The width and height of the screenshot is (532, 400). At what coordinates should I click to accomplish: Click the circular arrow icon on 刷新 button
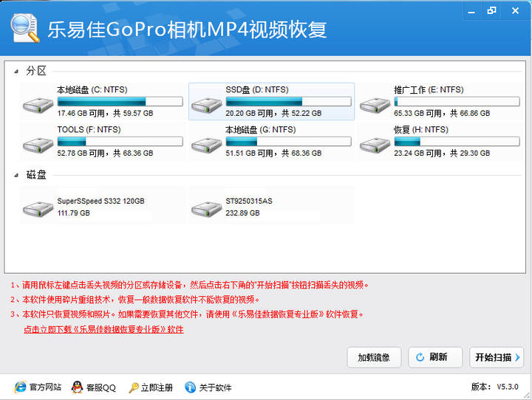(420, 357)
